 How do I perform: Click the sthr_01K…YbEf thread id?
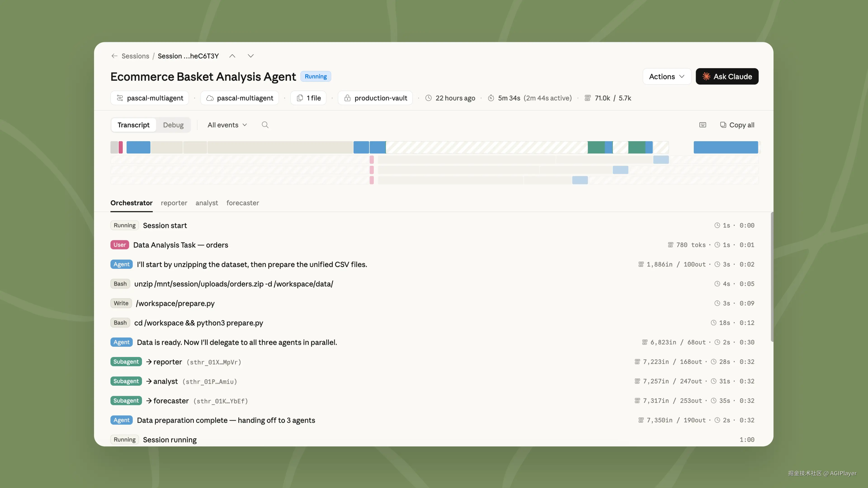point(221,401)
